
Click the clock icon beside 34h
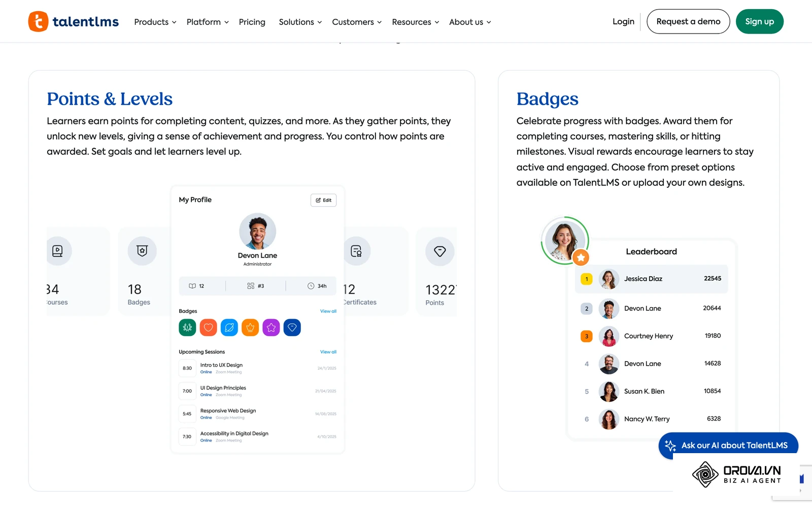[311, 286]
